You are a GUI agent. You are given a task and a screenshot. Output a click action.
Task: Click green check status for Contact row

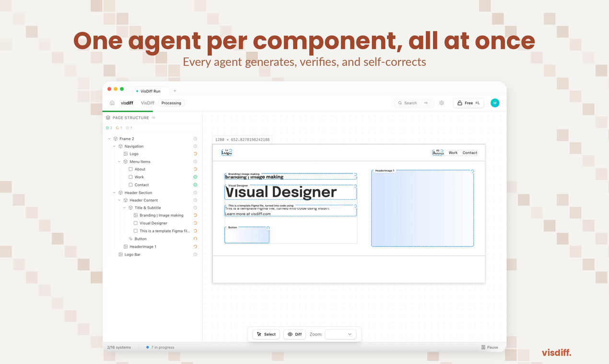click(195, 184)
